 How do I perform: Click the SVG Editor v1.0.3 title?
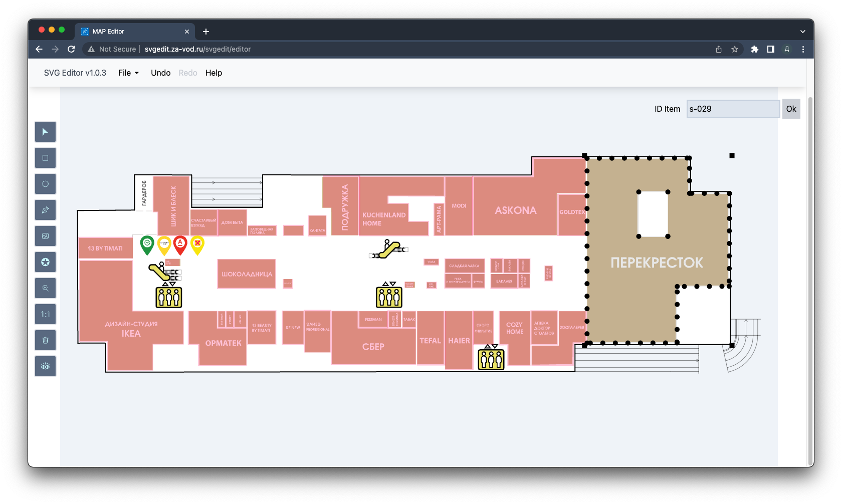pyautogui.click(x=75, y=73)
